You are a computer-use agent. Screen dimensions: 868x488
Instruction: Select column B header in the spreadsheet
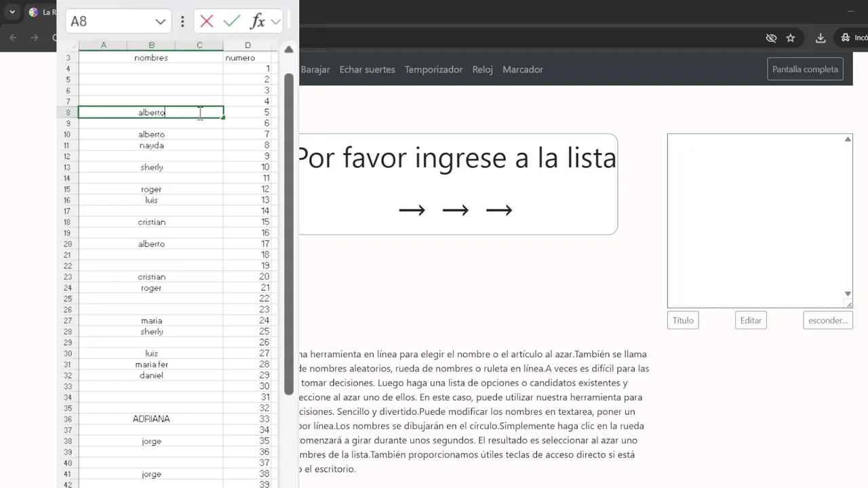[x=151, y=45]
